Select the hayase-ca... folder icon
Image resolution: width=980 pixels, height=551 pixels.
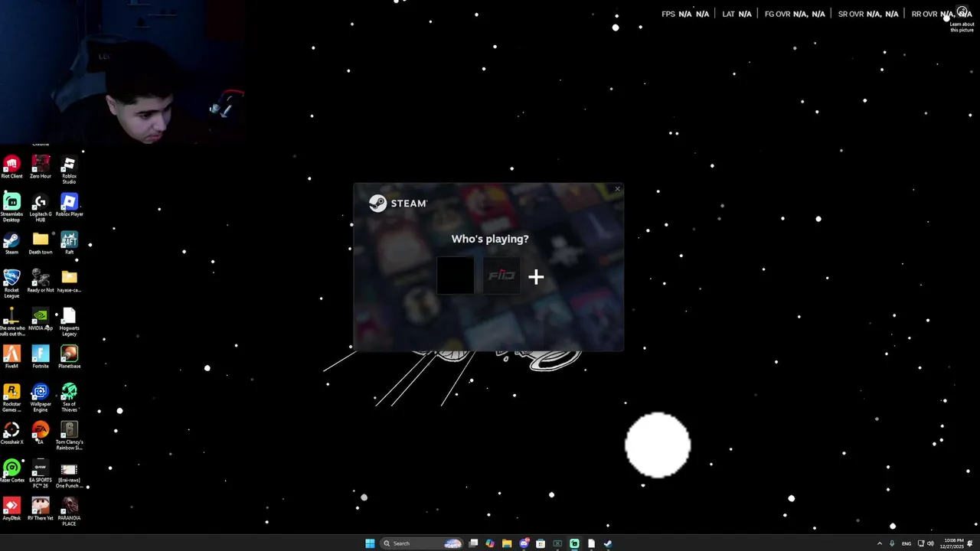point(69,281)
